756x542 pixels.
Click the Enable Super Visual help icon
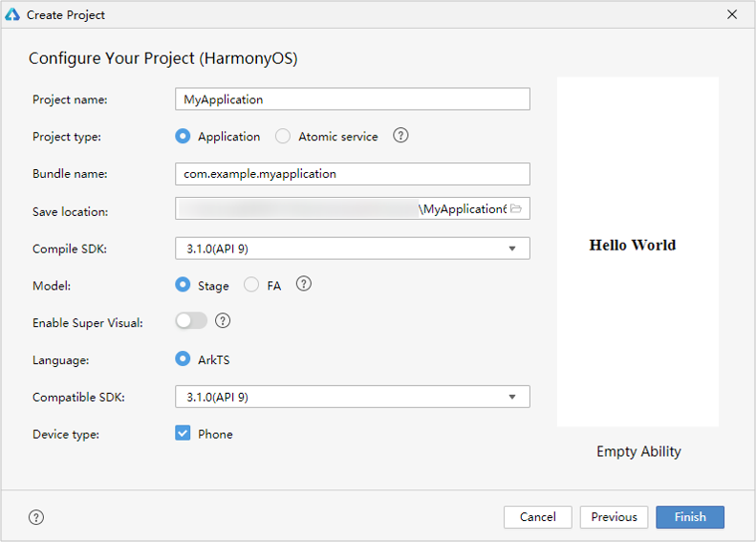click(x=223, y=321)
